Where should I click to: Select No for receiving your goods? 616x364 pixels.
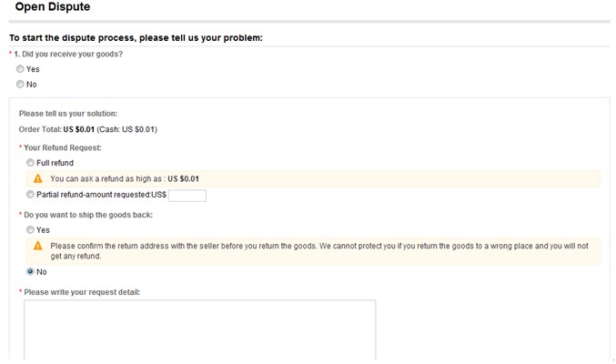click(x=20, y=85)
